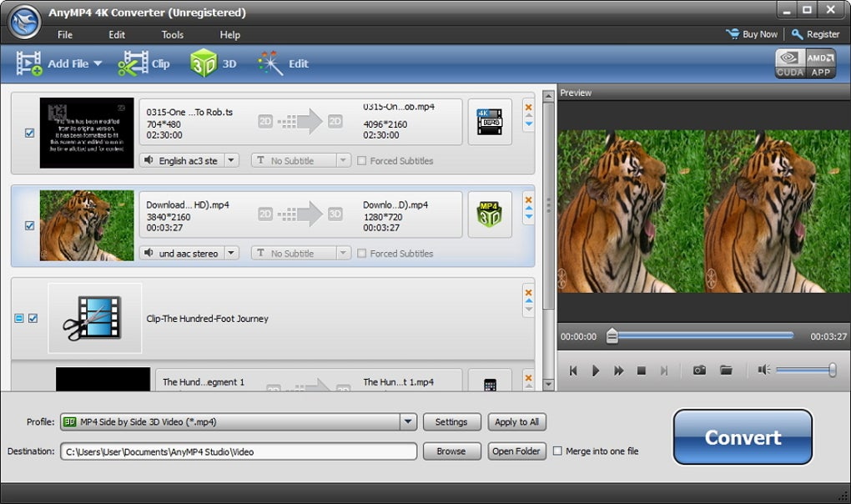The width and height of the screenshot is (851, 504).
Task: Click the Add File toolbar icon
Action: (x=28, y=63)
